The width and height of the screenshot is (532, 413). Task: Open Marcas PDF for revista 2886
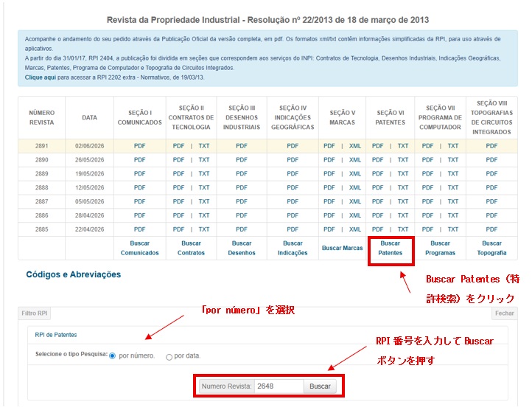329,215
